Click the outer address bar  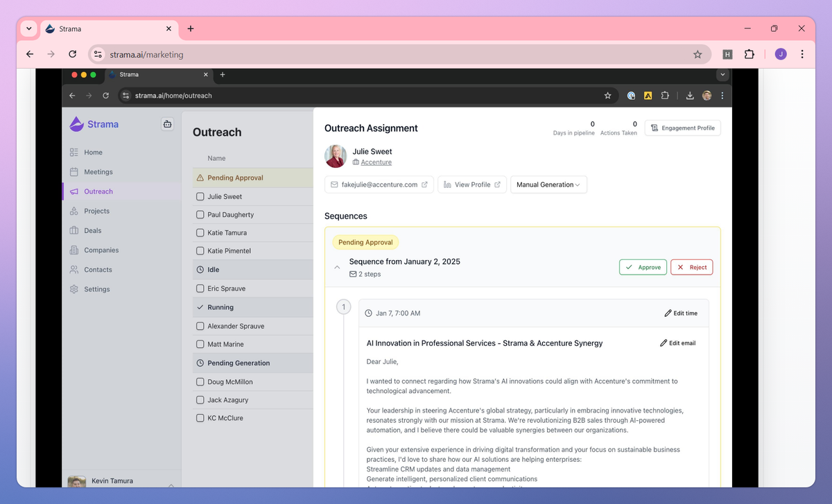[x=400, y=54]
